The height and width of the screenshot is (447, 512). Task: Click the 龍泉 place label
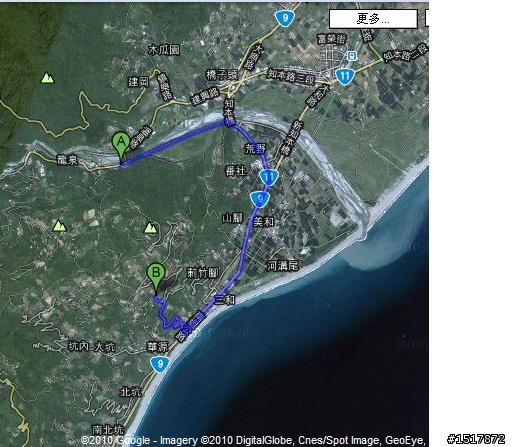[68, 160]
